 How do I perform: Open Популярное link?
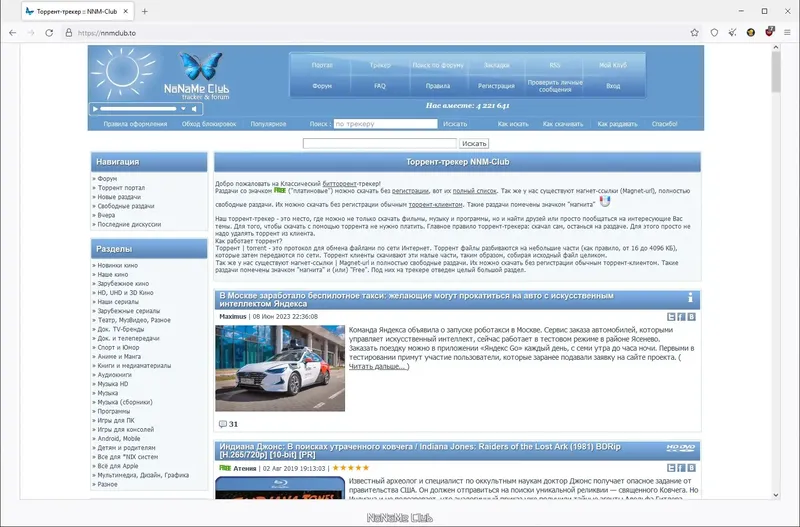pyautogui.click(x=268, y=124)
